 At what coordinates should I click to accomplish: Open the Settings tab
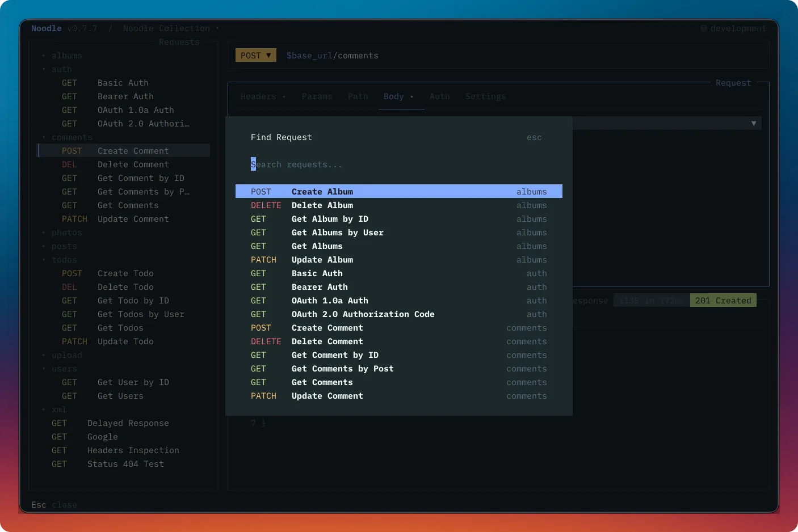point(485,96)
